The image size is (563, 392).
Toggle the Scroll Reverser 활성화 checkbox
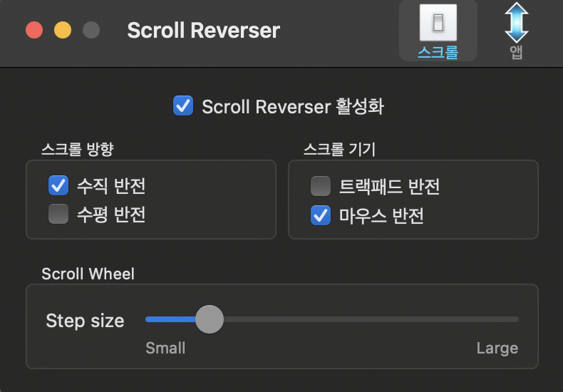click(x=183, y=105)
